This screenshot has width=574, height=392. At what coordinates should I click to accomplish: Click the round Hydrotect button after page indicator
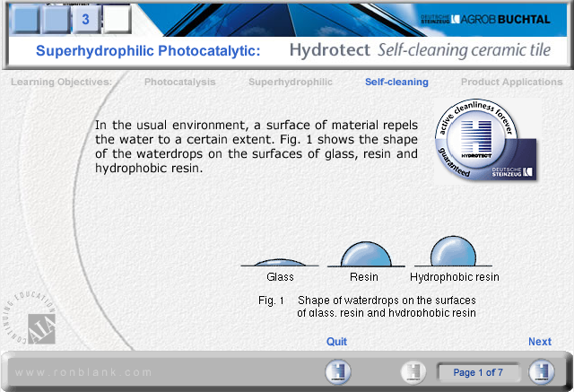(541, 372)
